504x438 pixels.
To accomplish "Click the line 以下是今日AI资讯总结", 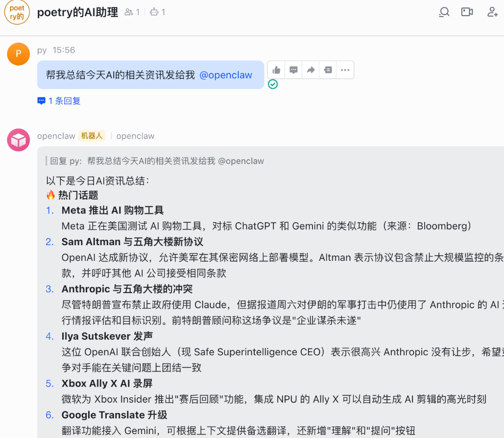I will [x=98, y=181].
